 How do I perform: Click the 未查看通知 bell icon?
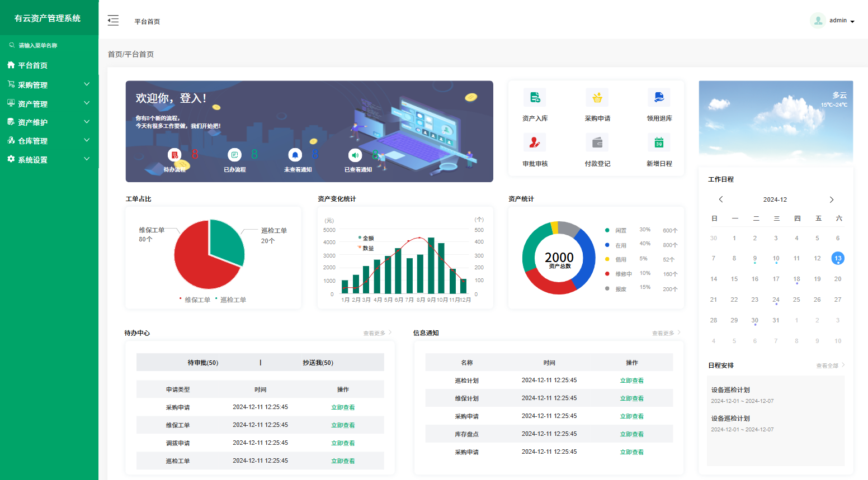click(x=295, y=155)
